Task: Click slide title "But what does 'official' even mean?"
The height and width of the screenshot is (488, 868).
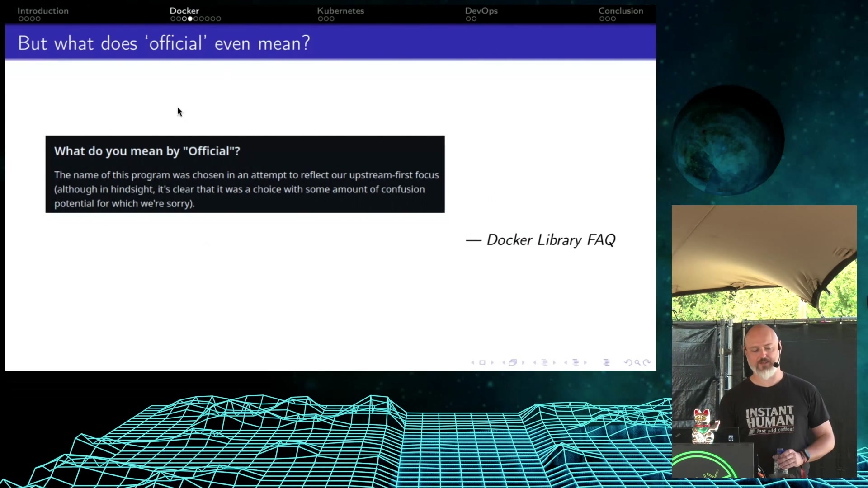Action: tap(164, 43)
